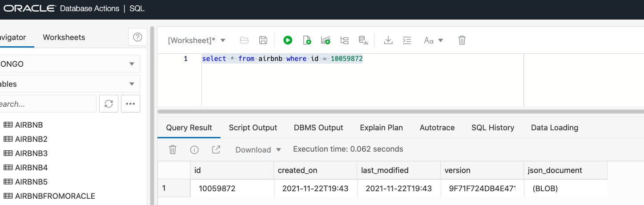Screen dimensions: 644x205
Task: Click the json_document column header
Action: (565, 170)
